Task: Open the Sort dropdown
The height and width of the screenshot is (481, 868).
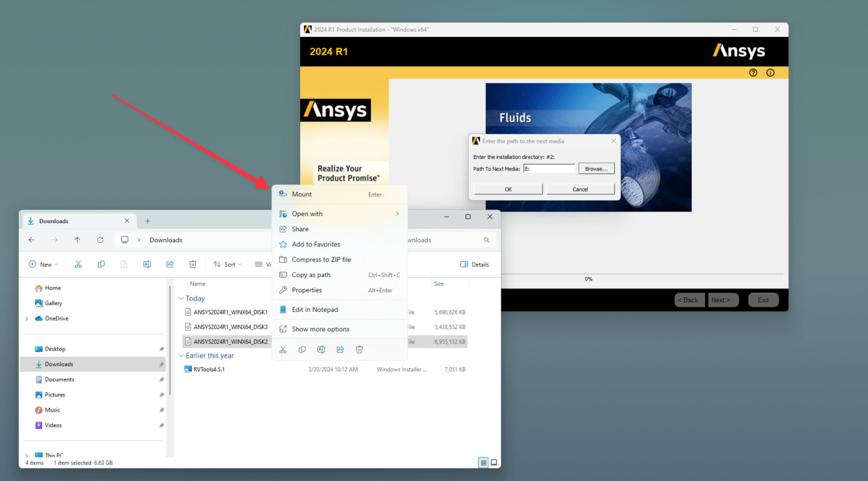Action: point(228,264)
